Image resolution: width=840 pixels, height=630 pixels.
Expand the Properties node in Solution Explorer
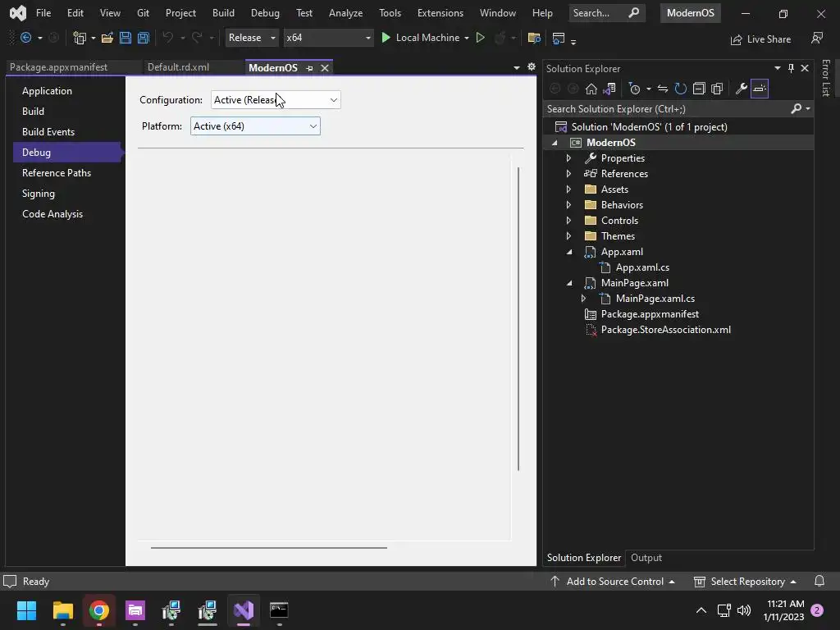click(568, 158)
